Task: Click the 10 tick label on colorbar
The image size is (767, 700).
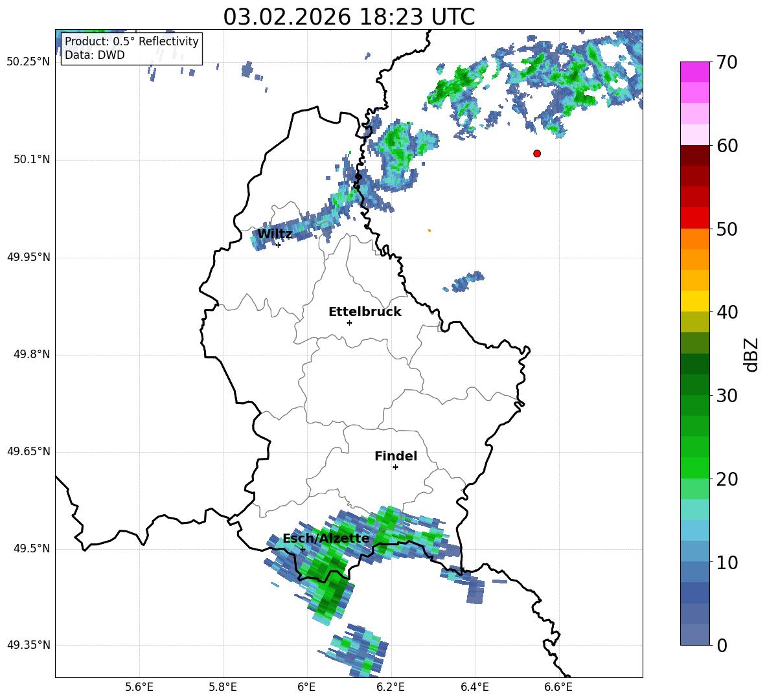Action: pos(727,563)
